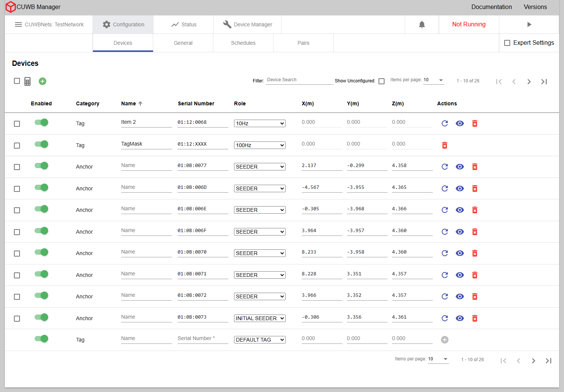Delete anchor 01:0B:006F

475,232
